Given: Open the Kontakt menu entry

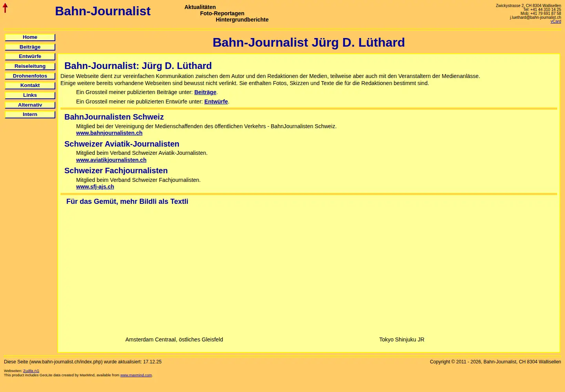Looking at the screenshot, I should tap(30, 85).
